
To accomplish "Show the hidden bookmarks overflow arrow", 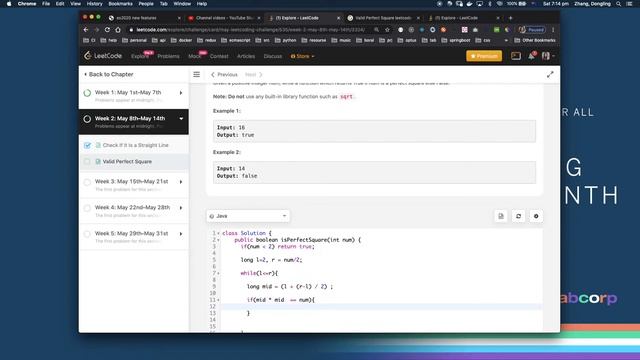I will click(x=506, y=40).
